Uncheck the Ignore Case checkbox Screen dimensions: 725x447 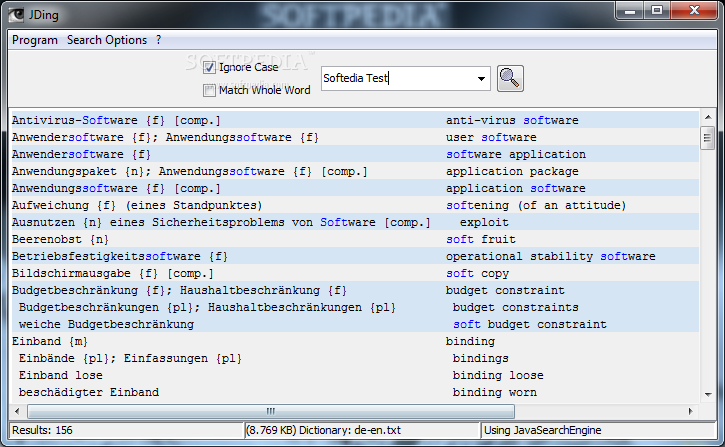point(209,67)
